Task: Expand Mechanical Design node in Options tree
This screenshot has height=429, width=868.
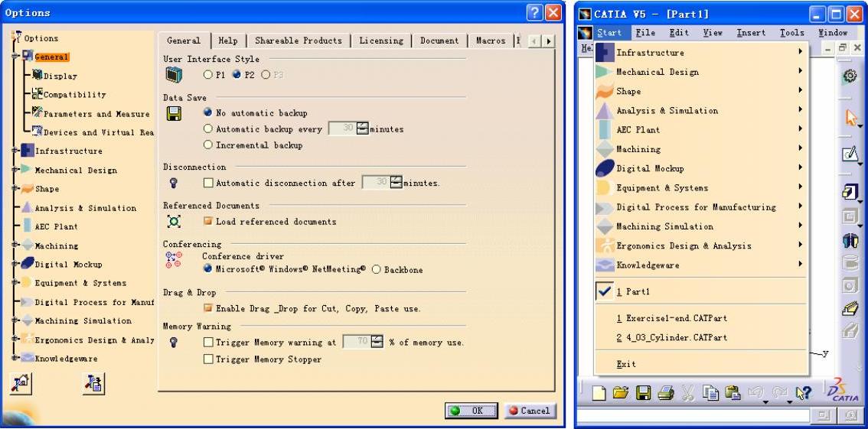Action: (15, 170)
